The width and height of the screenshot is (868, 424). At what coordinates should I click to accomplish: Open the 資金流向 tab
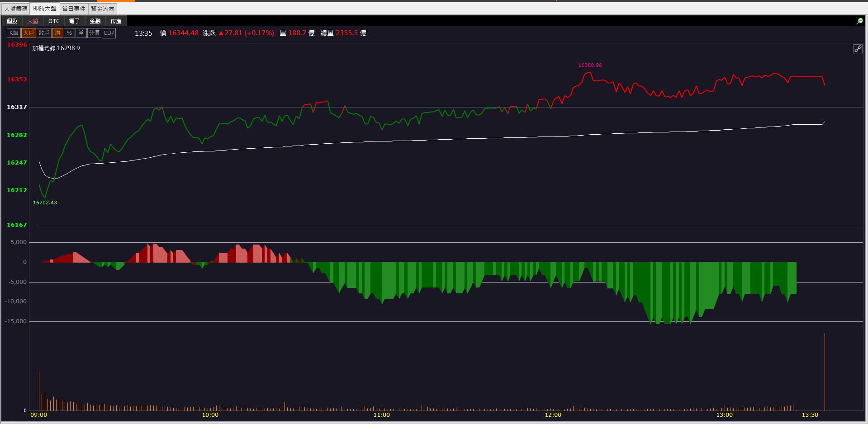103,9
